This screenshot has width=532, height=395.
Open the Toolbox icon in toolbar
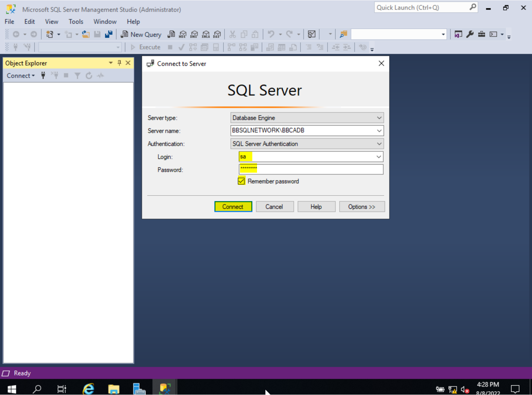coord(481,34)
